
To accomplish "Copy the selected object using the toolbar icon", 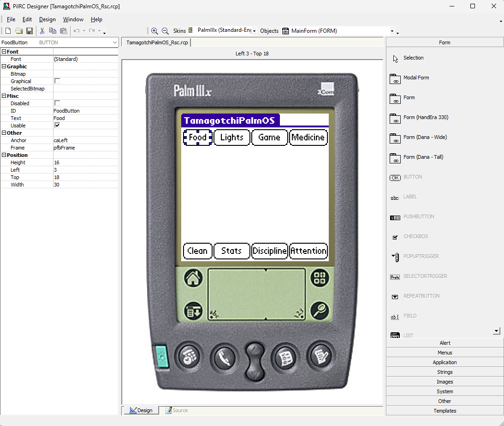I will [53, 31].
